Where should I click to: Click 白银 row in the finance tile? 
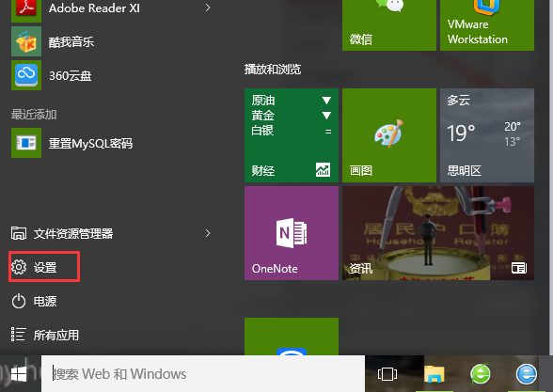(x=292, y=131)
